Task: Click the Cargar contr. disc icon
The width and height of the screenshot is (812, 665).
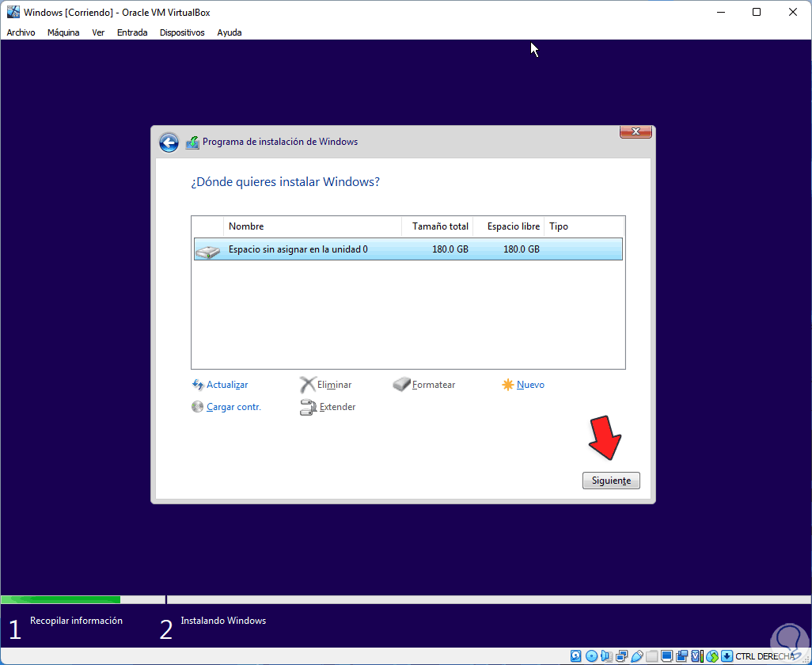Action: click(x=197, y=407)
